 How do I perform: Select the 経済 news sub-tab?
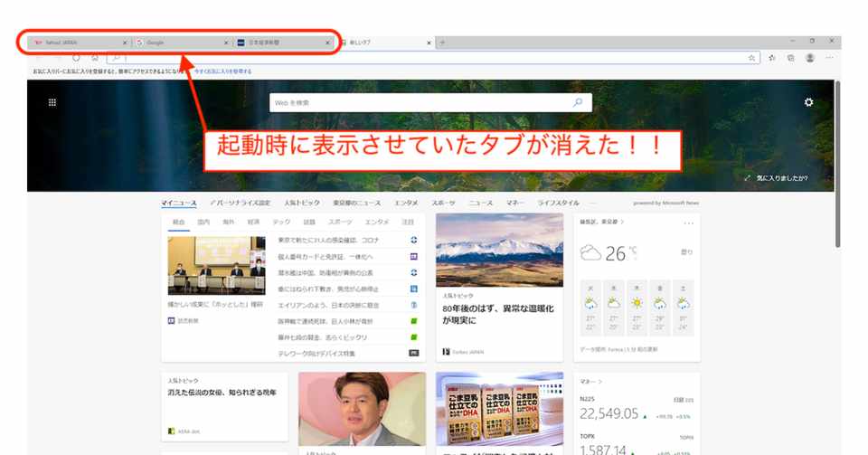(x=253, y=222)
